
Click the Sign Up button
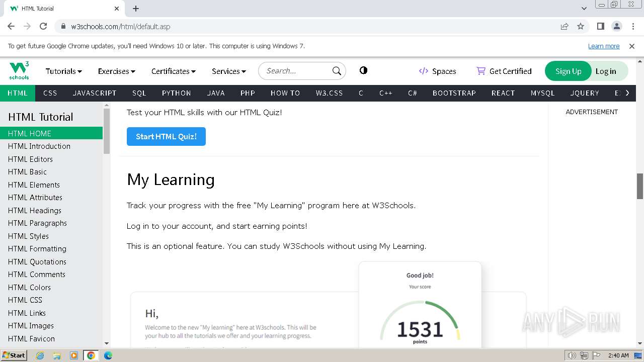coord(568,71)
